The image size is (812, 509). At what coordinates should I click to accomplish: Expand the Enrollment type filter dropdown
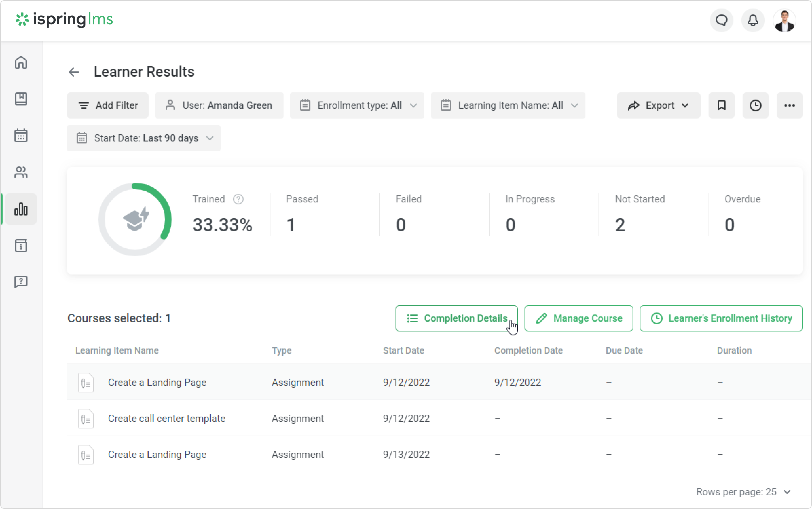click(x=357, y=105)
